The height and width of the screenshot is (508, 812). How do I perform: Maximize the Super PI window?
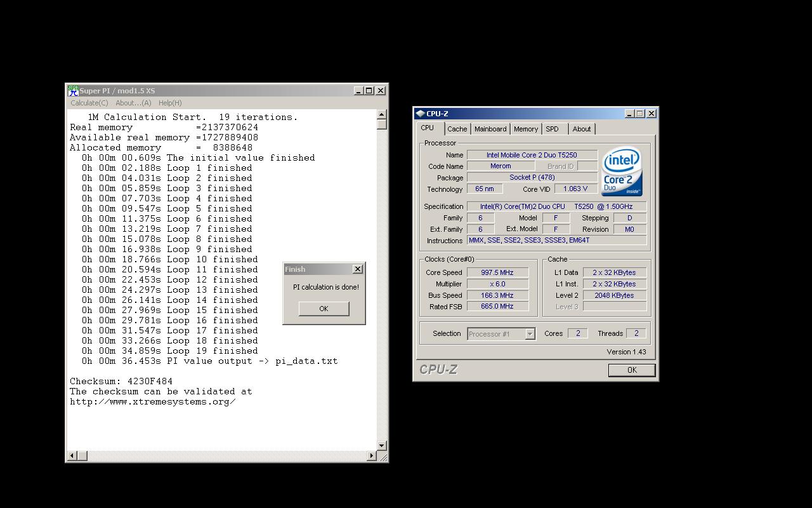(369, 91)
